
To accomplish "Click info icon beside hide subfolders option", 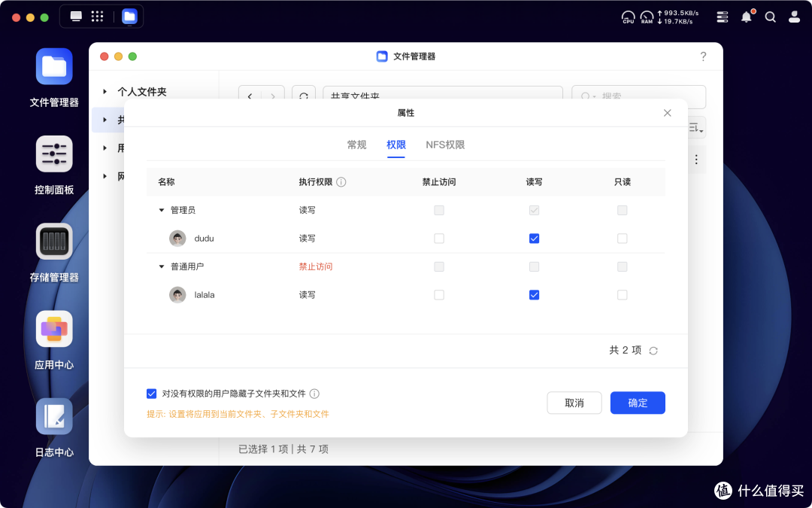I will pos(314,394).
